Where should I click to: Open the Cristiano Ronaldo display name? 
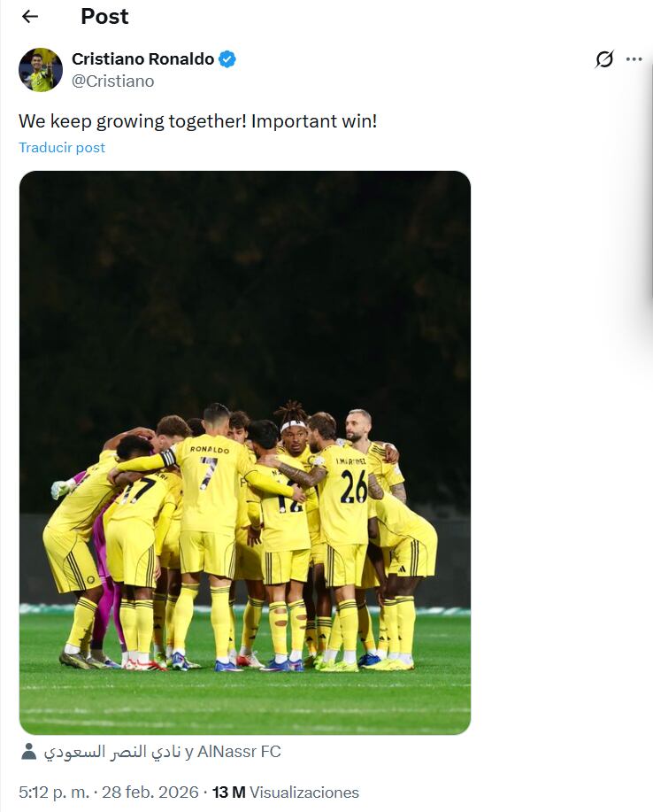[142, 59]
